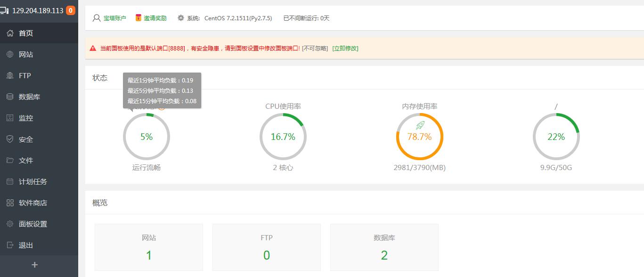This screenshot has height=277, width=644.
Task: Click the globe icon beside 网站
Action: (10, 54)
